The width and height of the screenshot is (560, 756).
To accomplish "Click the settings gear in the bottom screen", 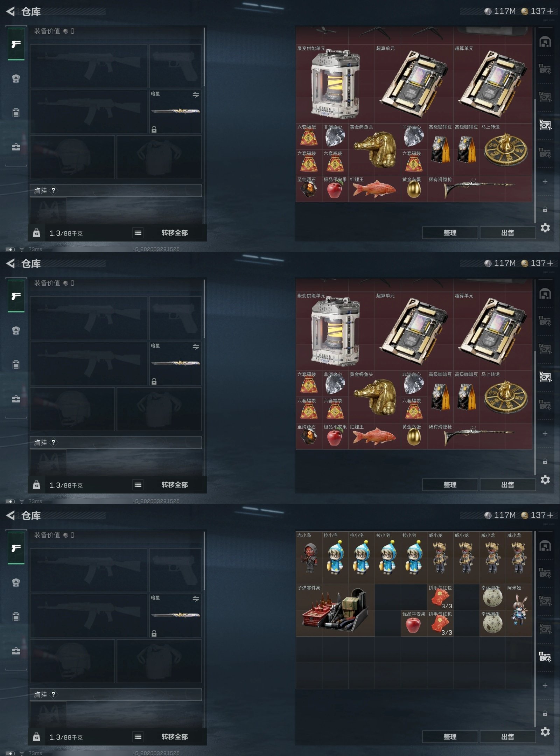I will click(x=545, y=731).
